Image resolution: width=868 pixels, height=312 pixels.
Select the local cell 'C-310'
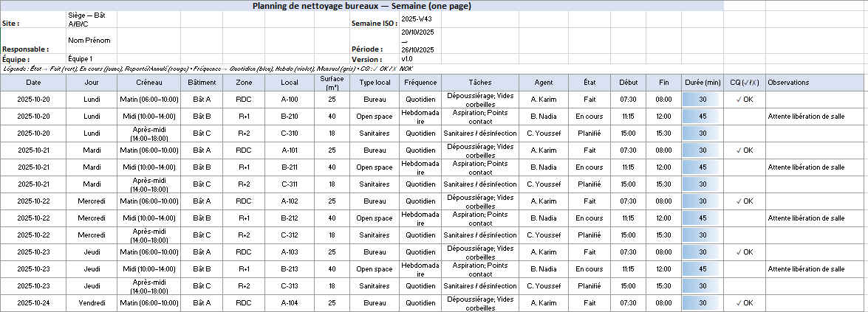[x=290, y=134]
